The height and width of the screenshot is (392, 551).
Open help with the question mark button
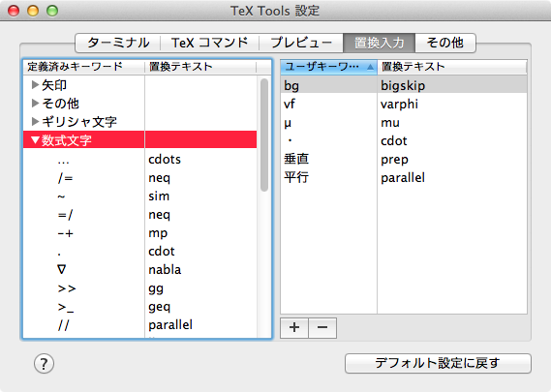click(x=44, y=364)
